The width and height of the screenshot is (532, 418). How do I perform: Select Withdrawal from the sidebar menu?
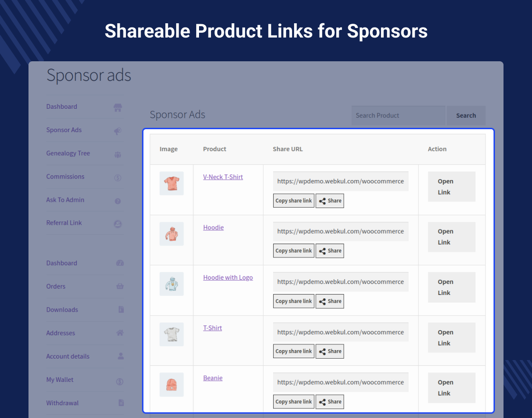point(62,403)
